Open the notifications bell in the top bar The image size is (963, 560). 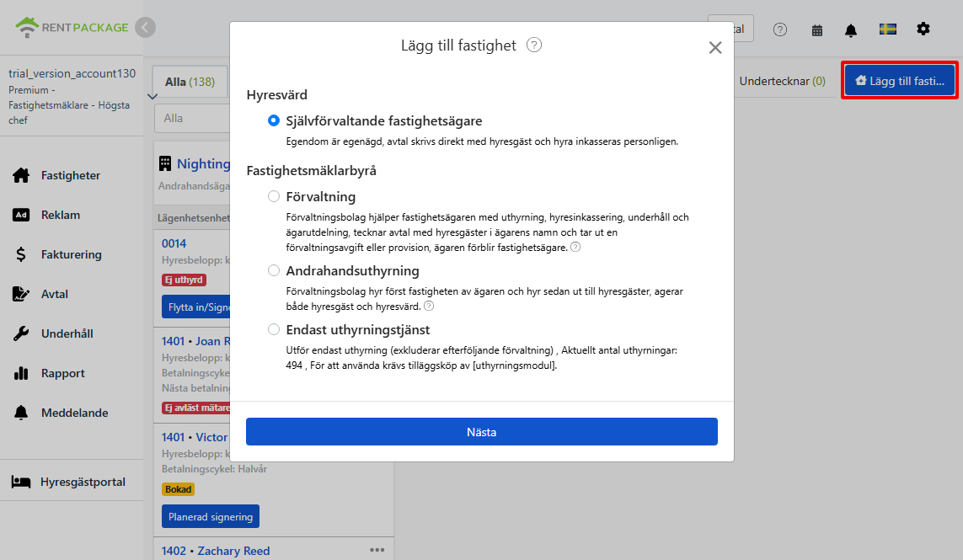tap(851, 30)
